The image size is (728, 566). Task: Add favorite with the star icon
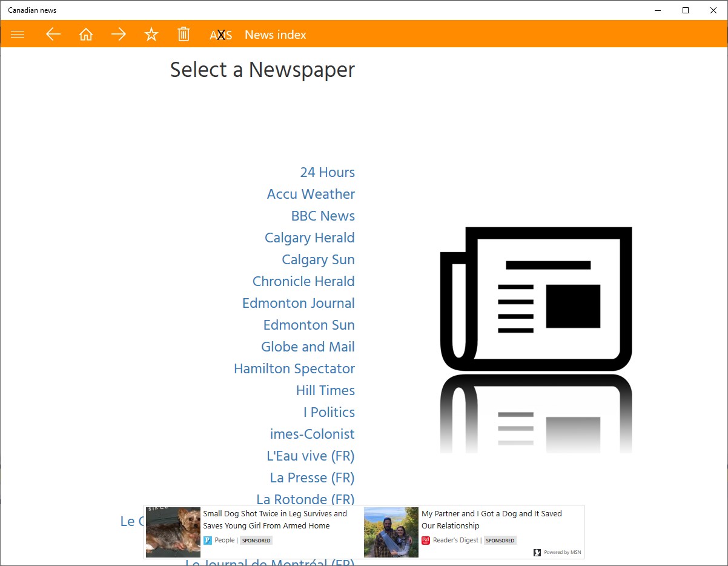[x=151, y=35]
